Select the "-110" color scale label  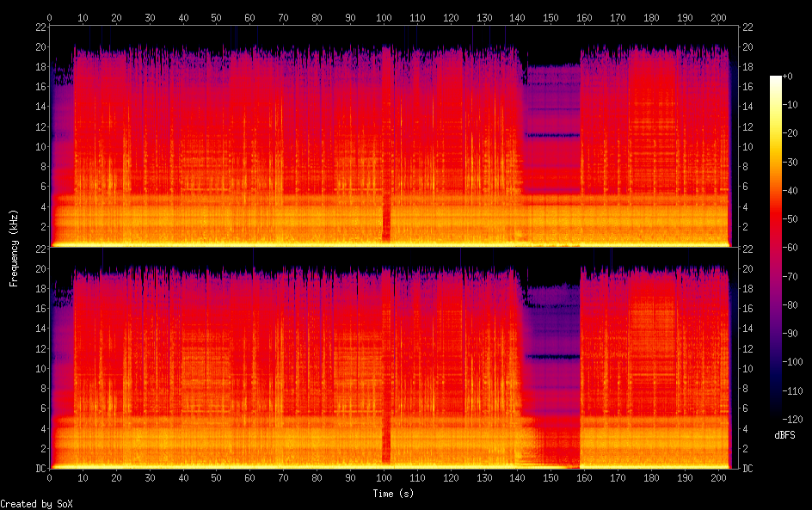pos(793,391)
